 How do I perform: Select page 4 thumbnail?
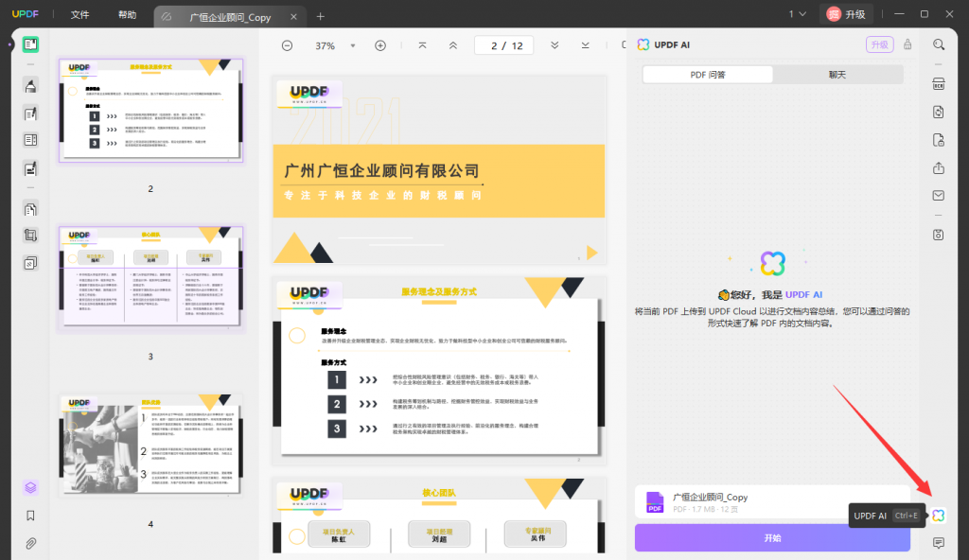tap(150, 445)
